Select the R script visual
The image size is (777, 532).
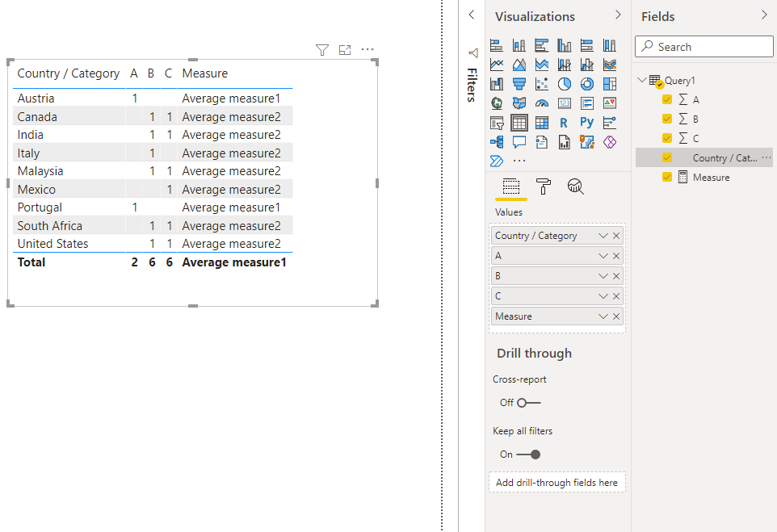pyautogui.click(x=565, y=123)
